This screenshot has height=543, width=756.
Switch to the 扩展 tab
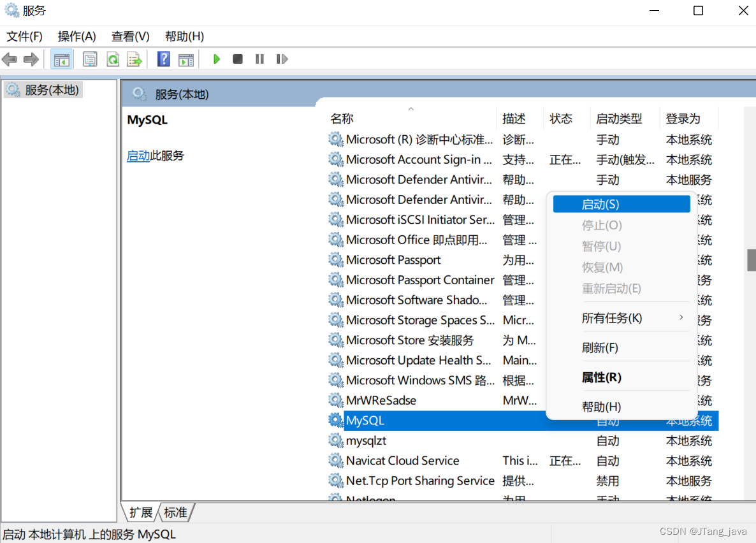(x=141, y=512)
